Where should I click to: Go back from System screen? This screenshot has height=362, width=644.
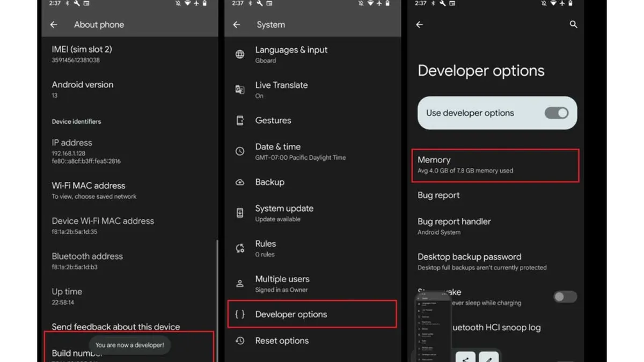tap(237, 25)
